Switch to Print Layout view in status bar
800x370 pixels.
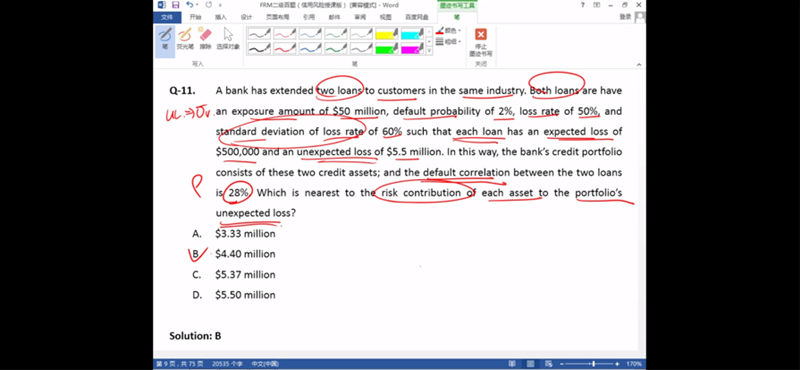coord(530,364)
